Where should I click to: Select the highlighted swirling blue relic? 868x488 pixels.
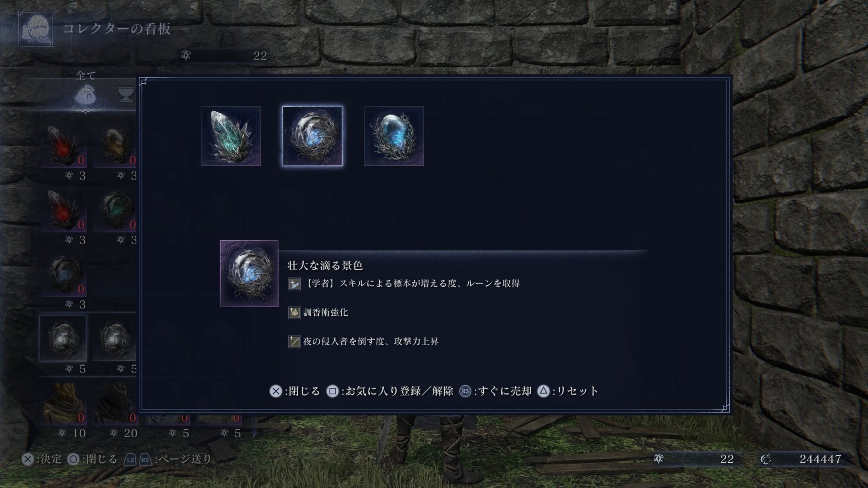[x=312, y=136]
